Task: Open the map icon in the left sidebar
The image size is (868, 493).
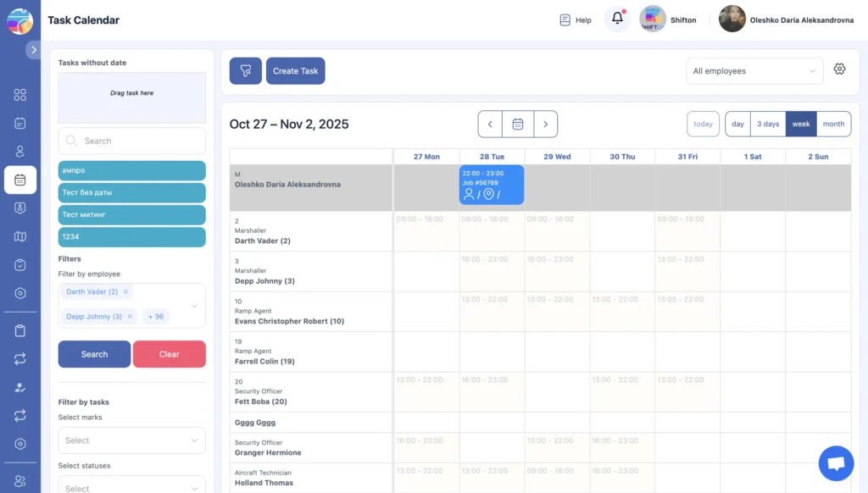Action: tap(20, 236)
